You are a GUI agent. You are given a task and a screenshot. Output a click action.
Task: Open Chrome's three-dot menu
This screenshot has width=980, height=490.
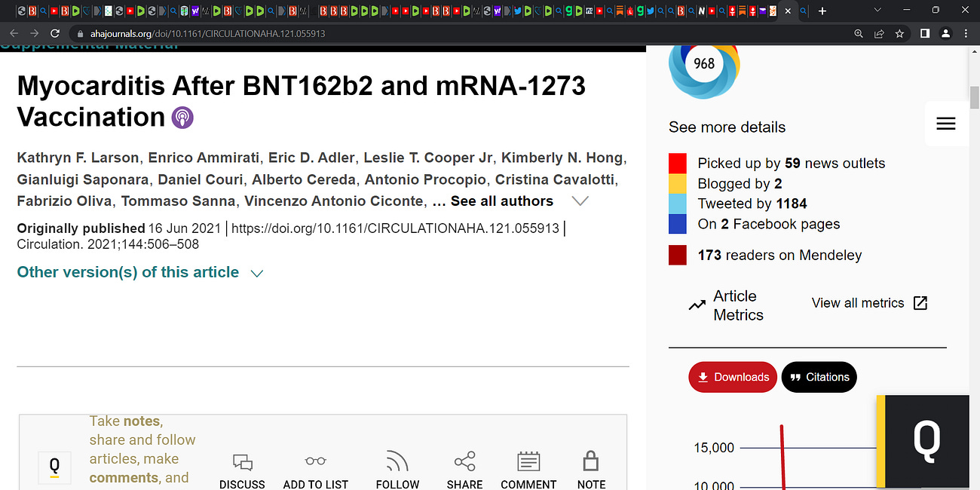[966, 34]
